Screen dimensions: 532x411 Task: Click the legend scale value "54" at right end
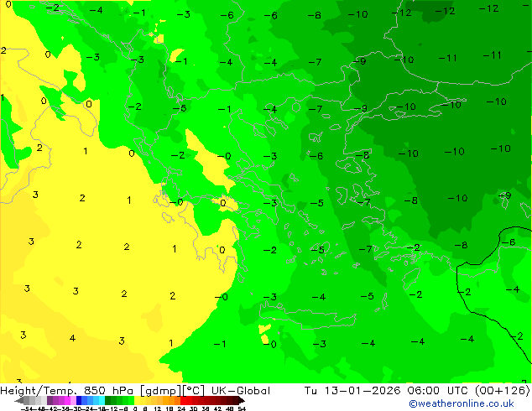tap(242, 408)
